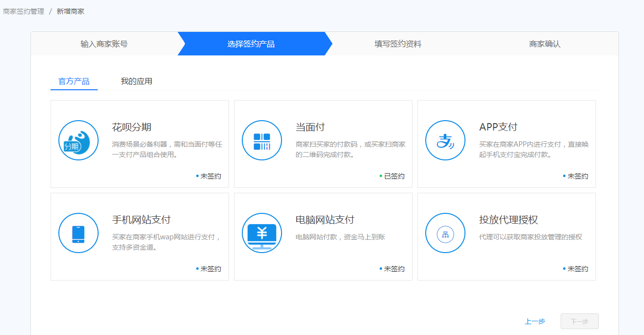The width and height of the screenshot is (644, 335).
Task: Go to the 商家确认 step
Action: click(x=544, y=44)
